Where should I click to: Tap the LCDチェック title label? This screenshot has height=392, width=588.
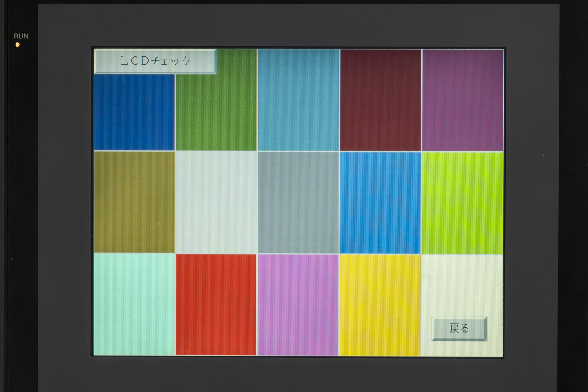pos(155,61)
